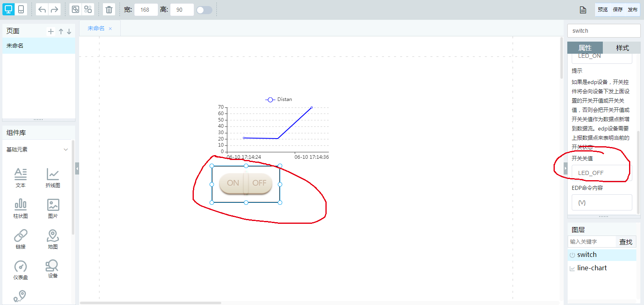Collapse the 基础元素 section chevron
Image resolution: width=644 pixels, height=305 pixels.
click(x=66, y=149)
